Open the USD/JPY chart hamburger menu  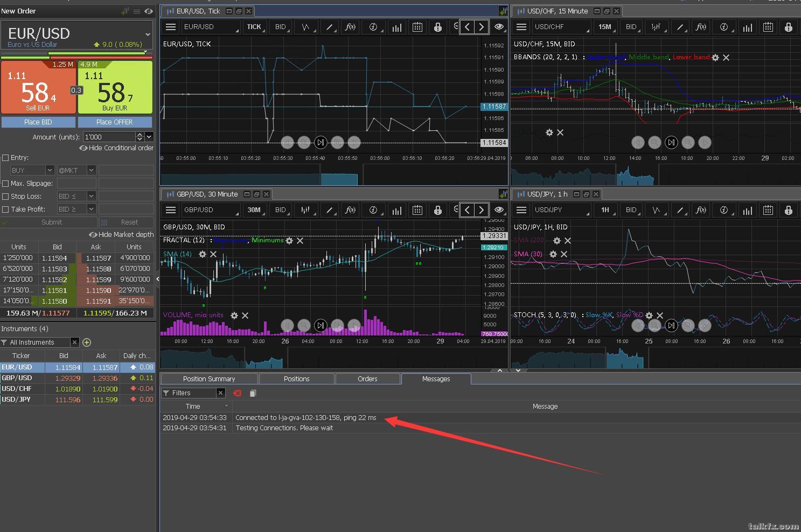tap(521, 210)
